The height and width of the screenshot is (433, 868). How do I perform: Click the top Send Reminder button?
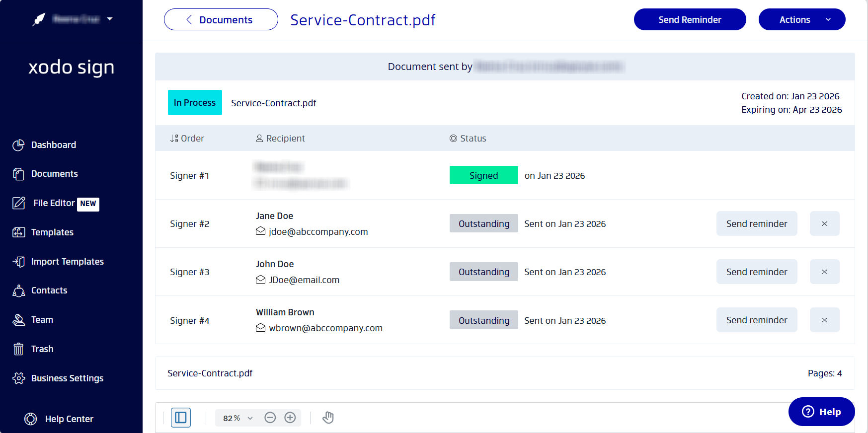pos(690,19)
